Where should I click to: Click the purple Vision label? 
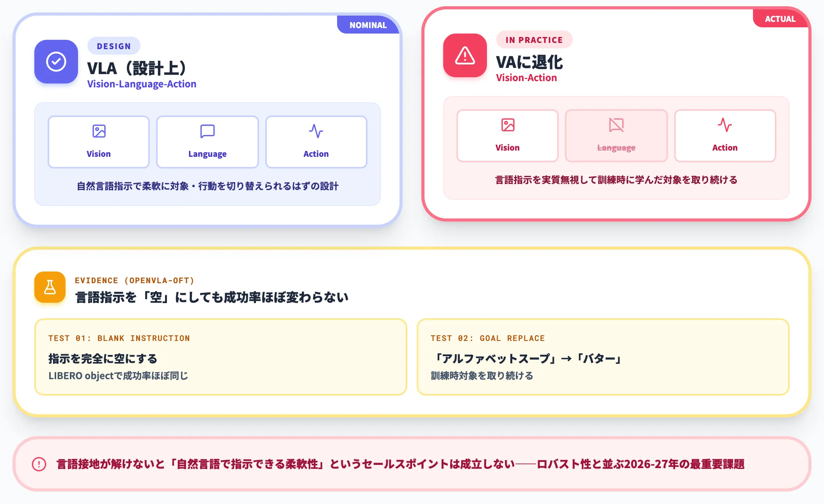pyautogui.click(x=99, y=154)
